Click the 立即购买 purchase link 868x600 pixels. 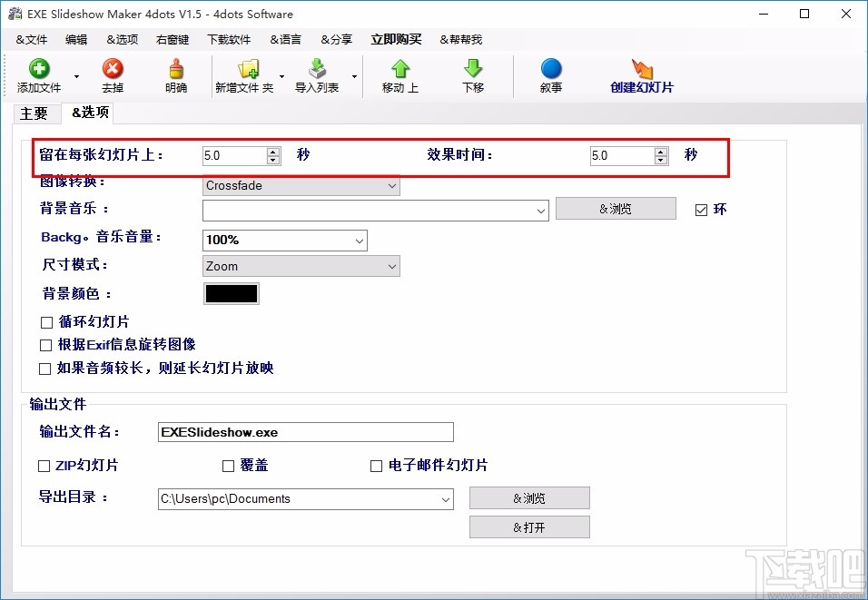tap(395, 39)
